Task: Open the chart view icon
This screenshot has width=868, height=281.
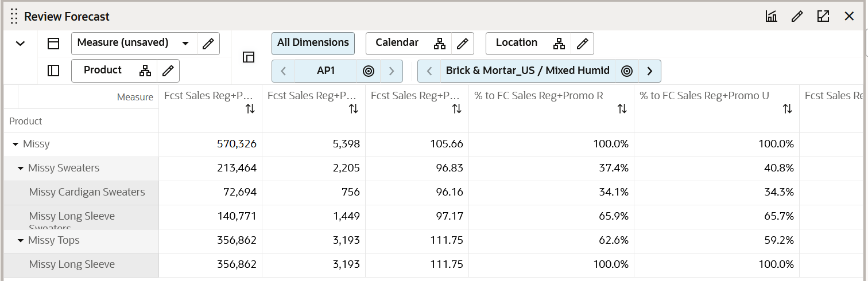Action: [771, 17]
